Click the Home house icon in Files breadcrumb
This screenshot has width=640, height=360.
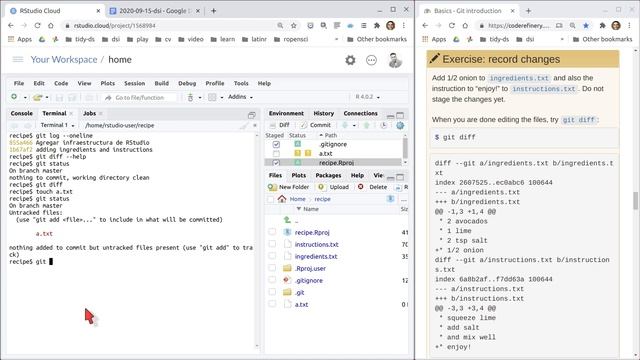pyautogui.click(x=282, y=199)
